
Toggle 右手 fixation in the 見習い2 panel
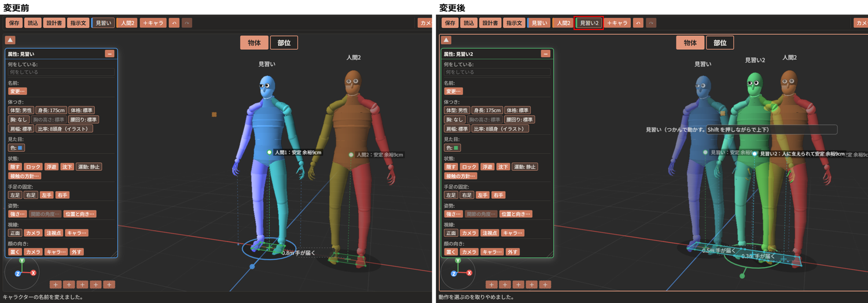click(498, 195)
